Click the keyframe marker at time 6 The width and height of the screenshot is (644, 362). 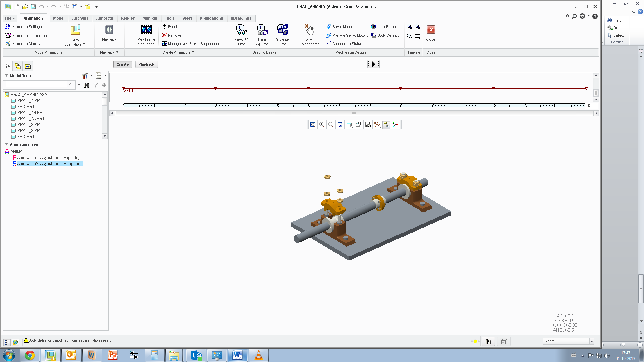coord(308,89)
